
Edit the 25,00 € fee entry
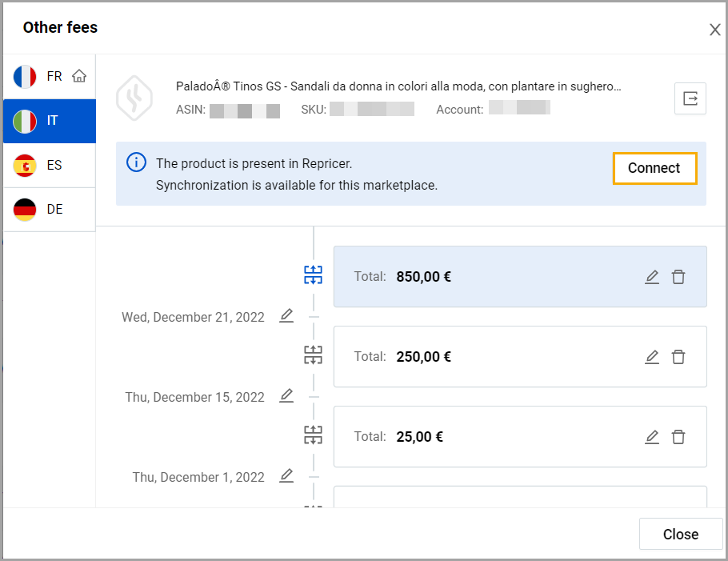[x=652, y=436]
